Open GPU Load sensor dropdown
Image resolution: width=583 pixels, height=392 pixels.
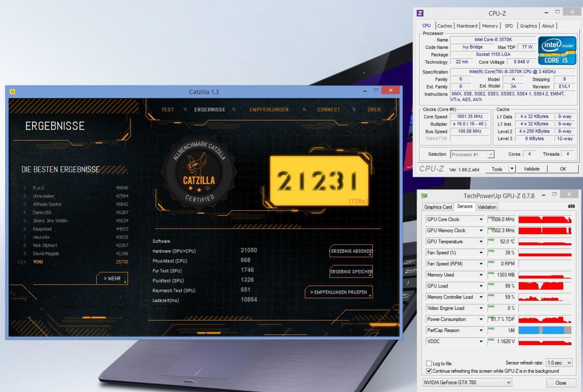[x=481, y=286]
